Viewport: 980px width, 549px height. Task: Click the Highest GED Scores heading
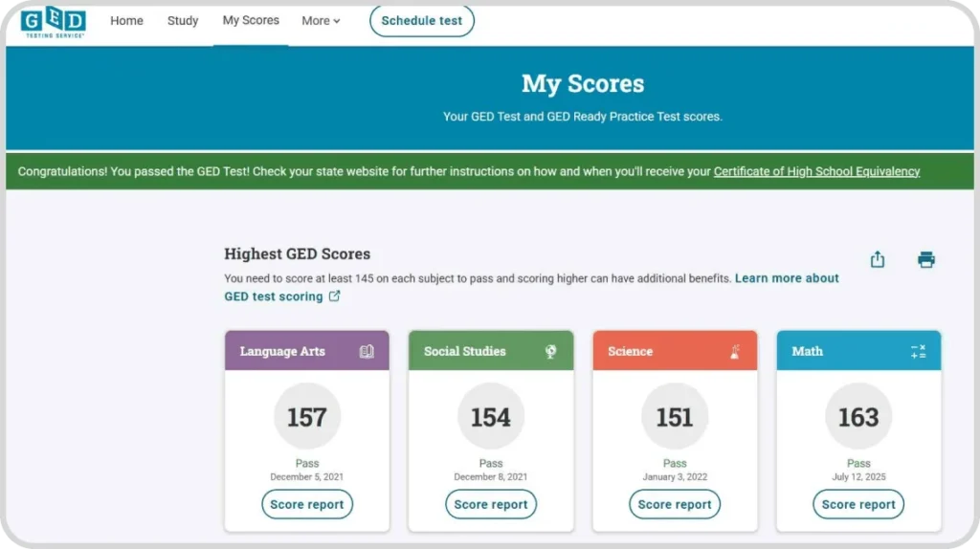(298, 253)
